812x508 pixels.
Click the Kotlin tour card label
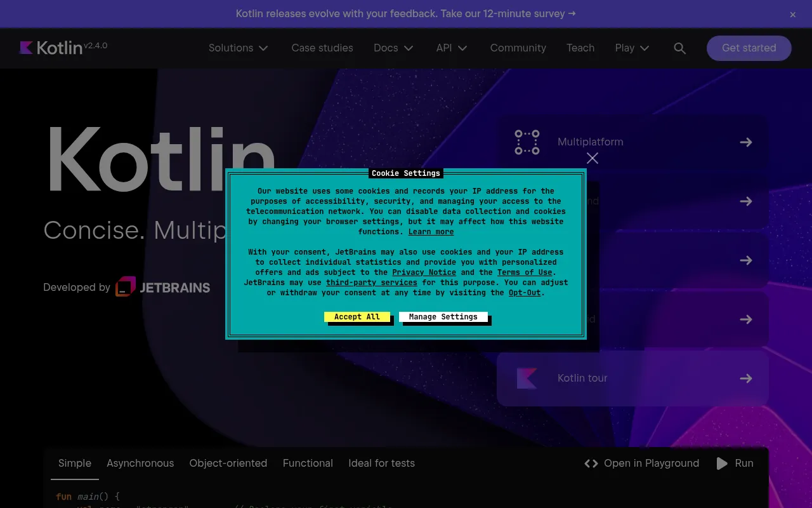(x=582, y=378)
